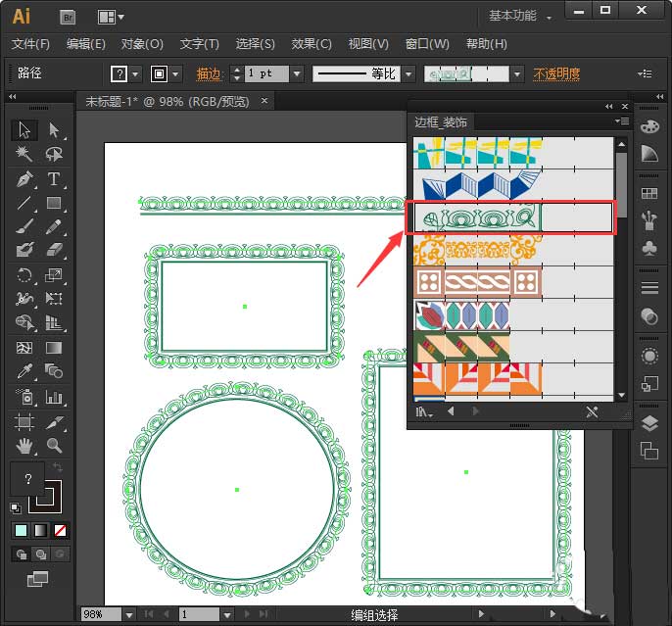This screenshot has height=626, width=672.
Task: Open the arrange documents dropdown
Action: pos(111,17)
